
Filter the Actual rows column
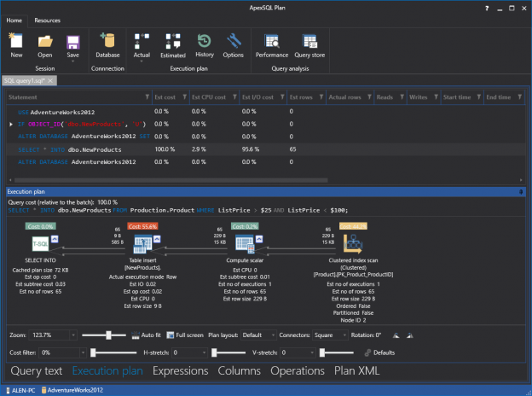(x=369, y=97)
